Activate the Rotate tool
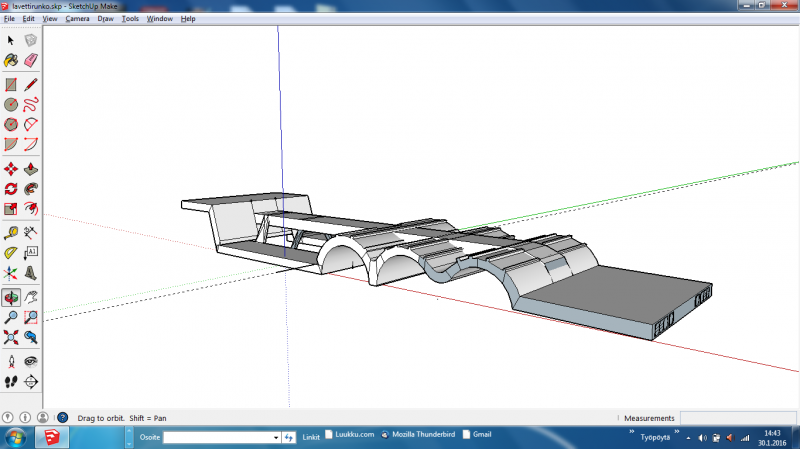800x449 pixels. [x=11, y=189]
